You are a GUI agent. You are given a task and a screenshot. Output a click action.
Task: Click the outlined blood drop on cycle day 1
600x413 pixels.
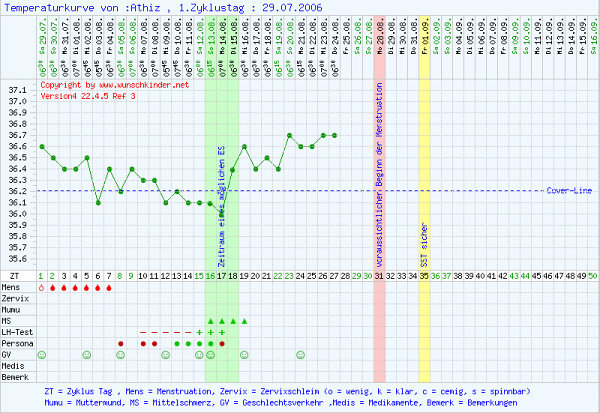(x=41, y=287)
